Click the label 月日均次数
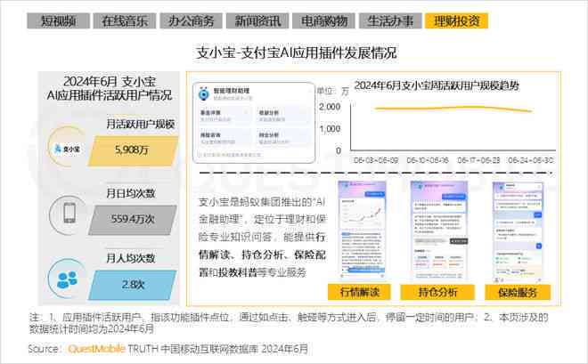Image resolution: width=588 pixels, height=364 pixels. pyautogui.click(x=130, y=193)
